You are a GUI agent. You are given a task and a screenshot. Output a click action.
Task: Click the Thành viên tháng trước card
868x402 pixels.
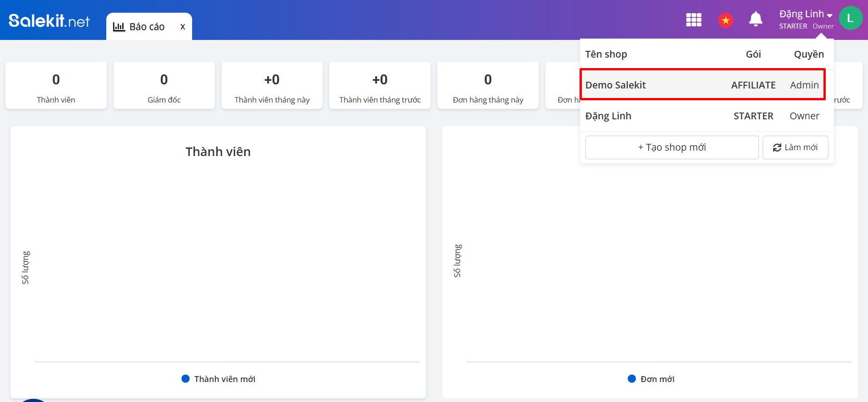tap(380, 85)
